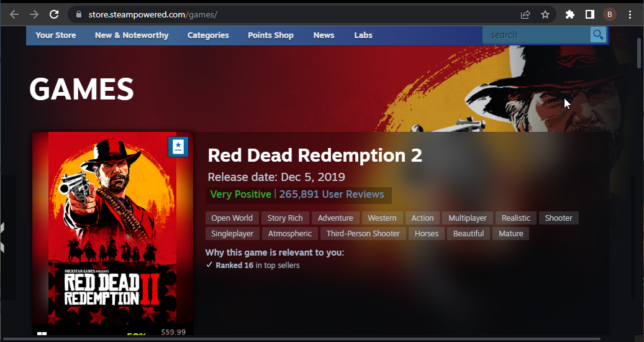Bookmark this page with the star
Image resolution: width=644 pixels, height=342 pixels.
point(545,14)
